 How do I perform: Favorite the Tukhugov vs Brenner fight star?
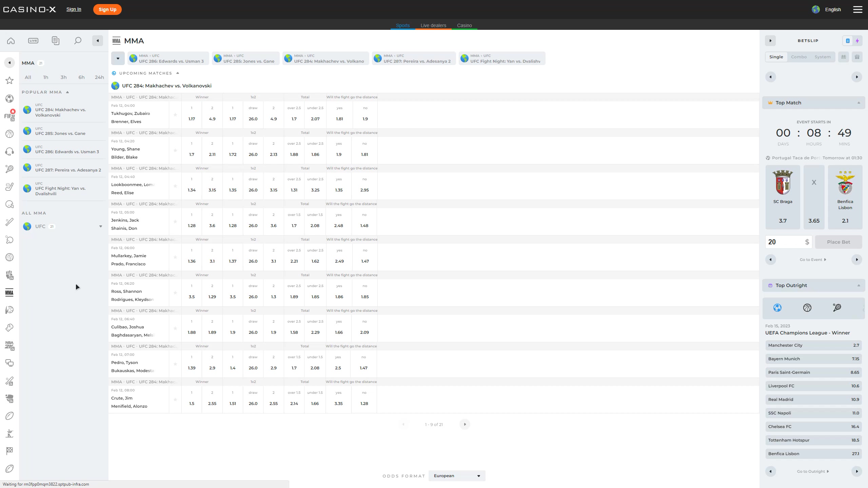(175, 115)
